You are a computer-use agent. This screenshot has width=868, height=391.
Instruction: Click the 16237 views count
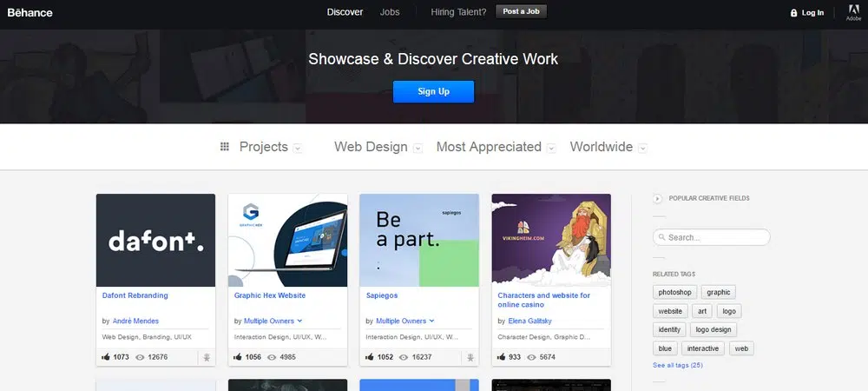tap(422, 357)
